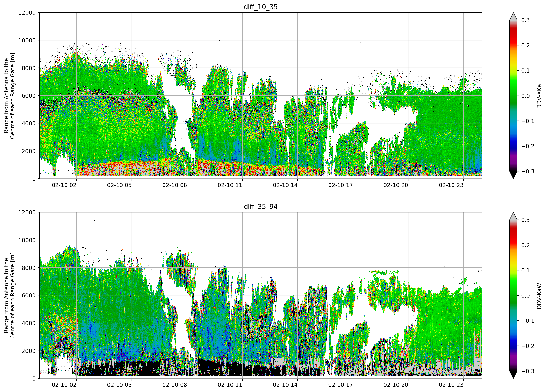Click the −0.2 tick on DDV-XKa colorbar
The height and width of the screenshot is (392, 546).
point(528,146)
